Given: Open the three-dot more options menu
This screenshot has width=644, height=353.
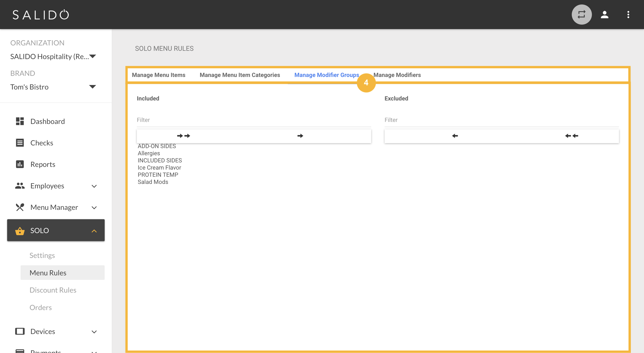Looking at the screenshot, I should 628,15.
